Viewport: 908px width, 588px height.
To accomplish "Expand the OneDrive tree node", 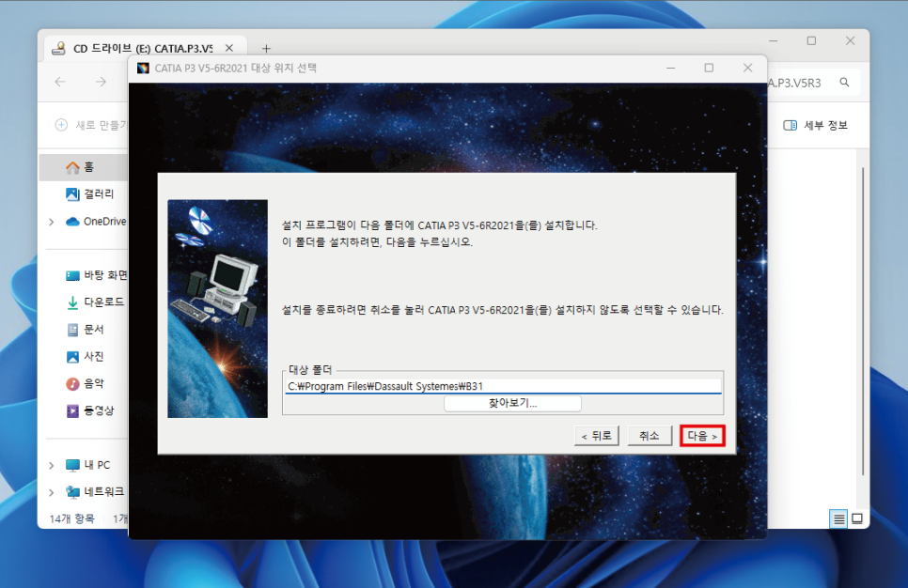I will pyautogui.click(x=52, y=222).
